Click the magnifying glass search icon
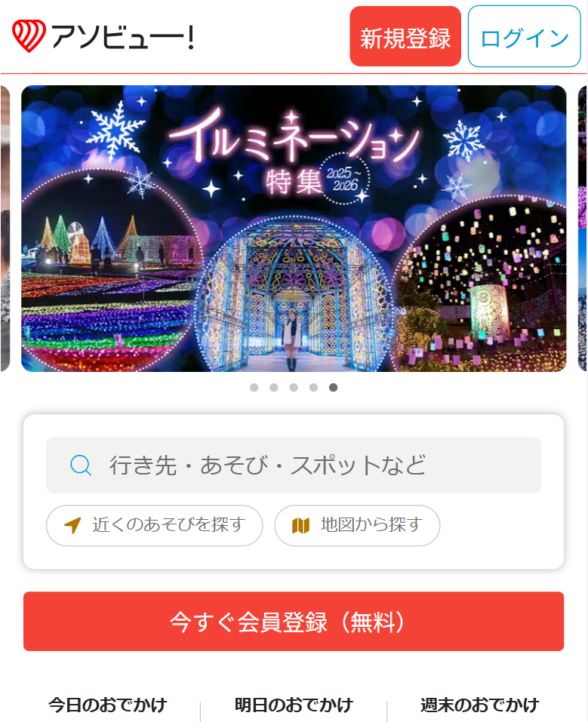This screenshot has width=588, height=722. click(x=81, y=465)
